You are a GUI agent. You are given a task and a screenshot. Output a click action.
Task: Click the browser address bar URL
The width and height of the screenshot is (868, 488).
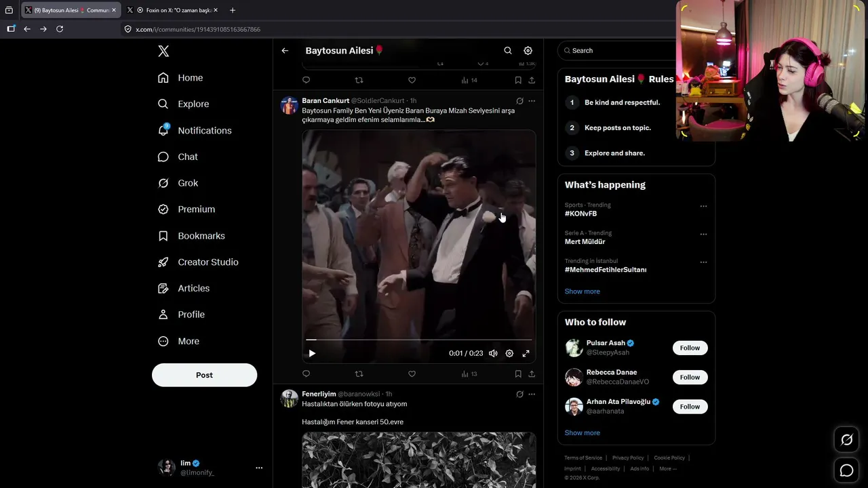(x=198, y=29)
